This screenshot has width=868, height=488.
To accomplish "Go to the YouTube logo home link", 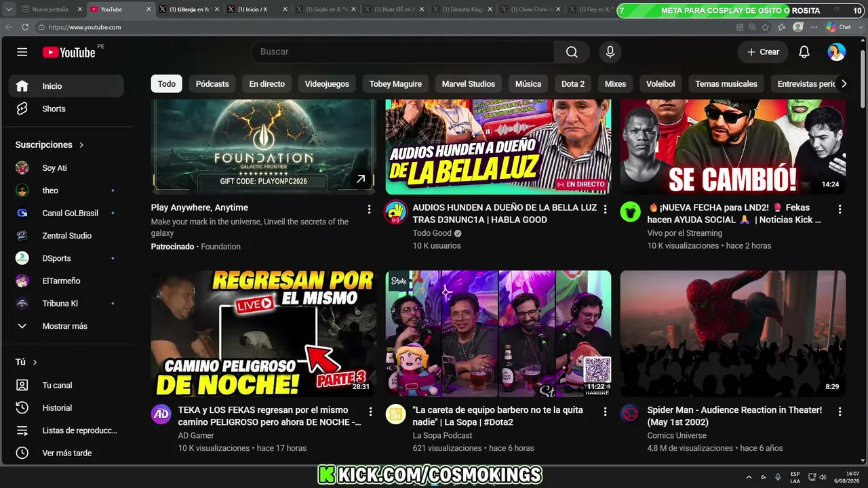I will [68, 52].
